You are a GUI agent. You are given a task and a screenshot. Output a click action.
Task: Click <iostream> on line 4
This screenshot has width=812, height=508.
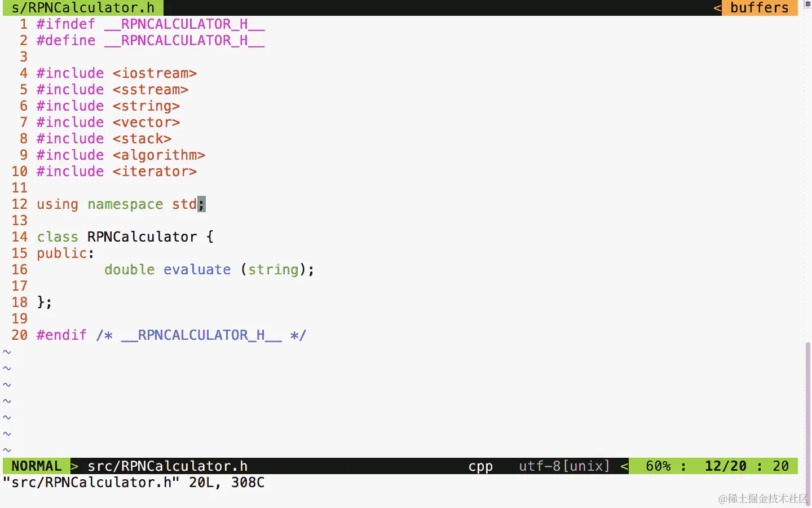155,73
